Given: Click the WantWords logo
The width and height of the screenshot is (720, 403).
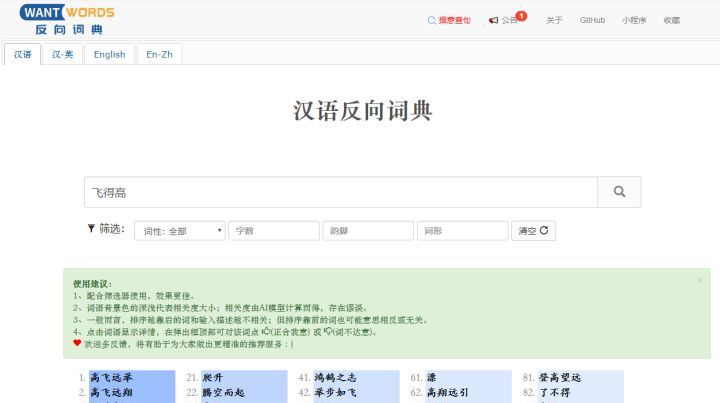Looking at the screenshot, I should (67, 19).
